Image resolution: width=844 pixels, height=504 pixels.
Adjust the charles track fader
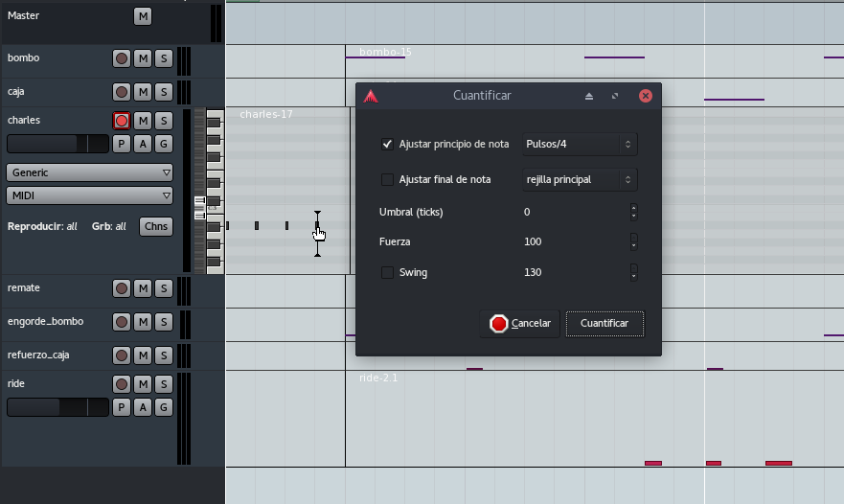[x=57, y=144]
